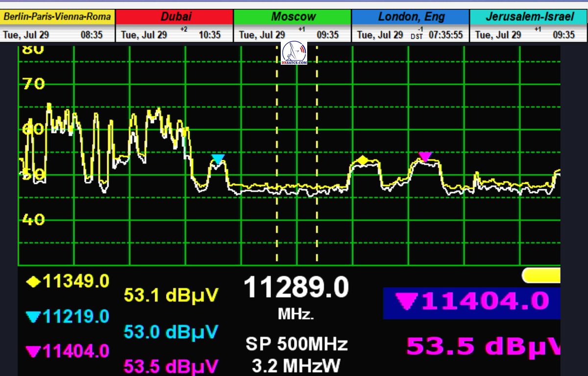Image resolution: width=588 pixels, height=376 pixels.
Task: Click the DXSATCS.COM logo icon
Action: click(294, 53)
